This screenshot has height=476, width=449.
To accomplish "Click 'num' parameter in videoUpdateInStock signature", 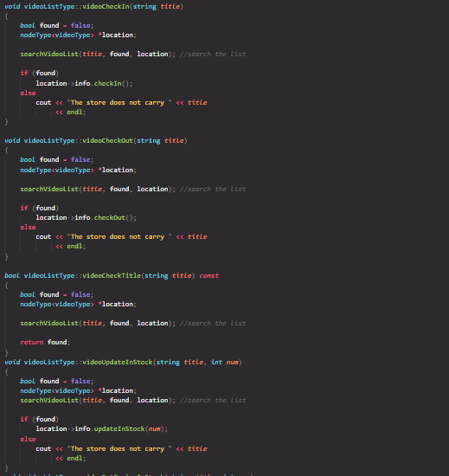I will pos(233,362).
